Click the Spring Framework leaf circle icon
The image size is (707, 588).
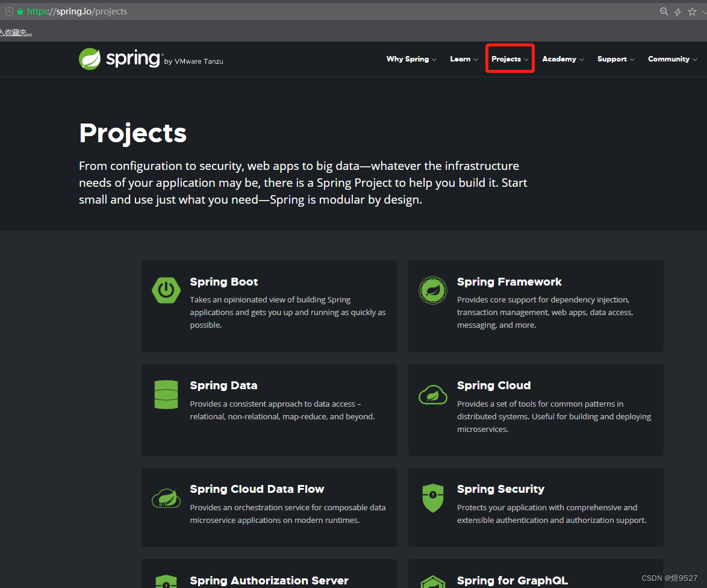coord(433,290)
